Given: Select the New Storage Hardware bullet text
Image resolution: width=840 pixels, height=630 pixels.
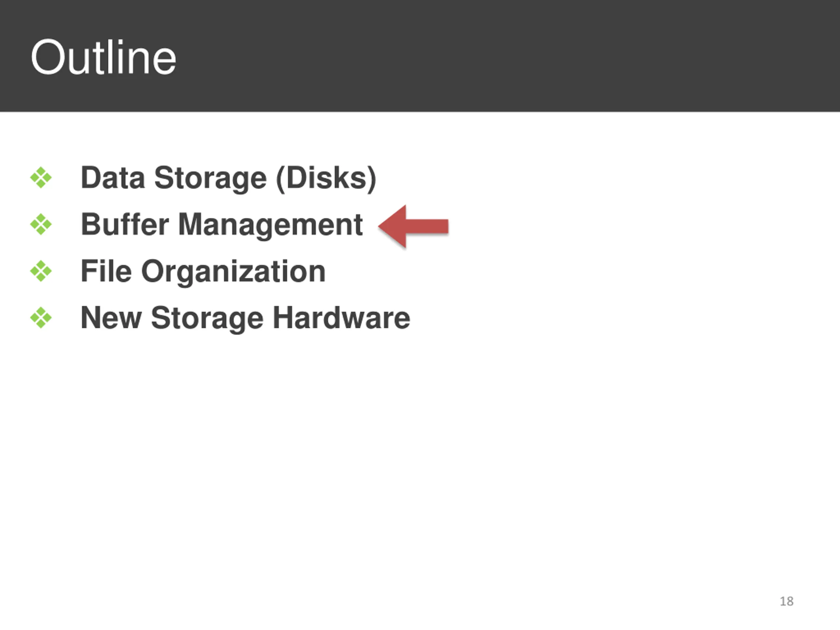Looking at the screenshot, I should tap(245, 318).
